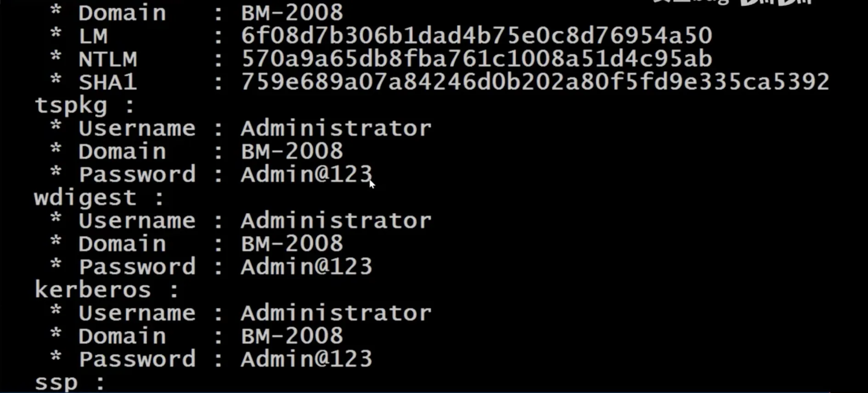Click the NTLM field label
Viewport: 868px width, 393px height.
point(107,59)
